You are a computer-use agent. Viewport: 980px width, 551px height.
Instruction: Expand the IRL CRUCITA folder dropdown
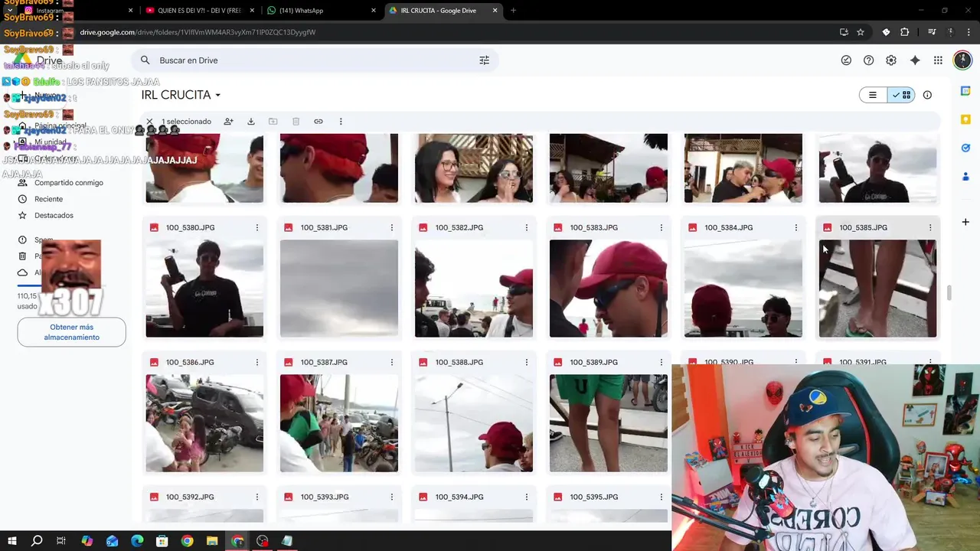[217, 96]
